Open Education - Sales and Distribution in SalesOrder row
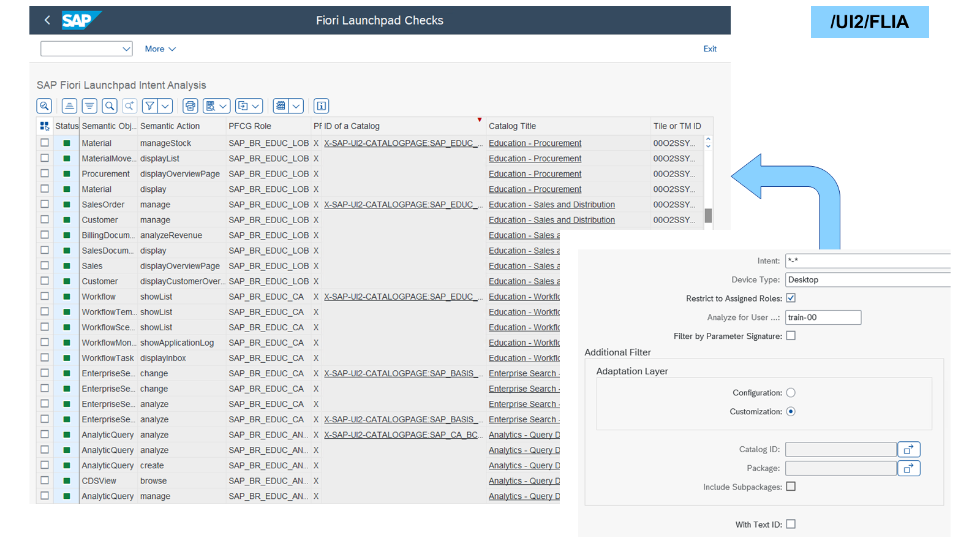The height and width of the screenshot is (543, 980). [551, 205]
